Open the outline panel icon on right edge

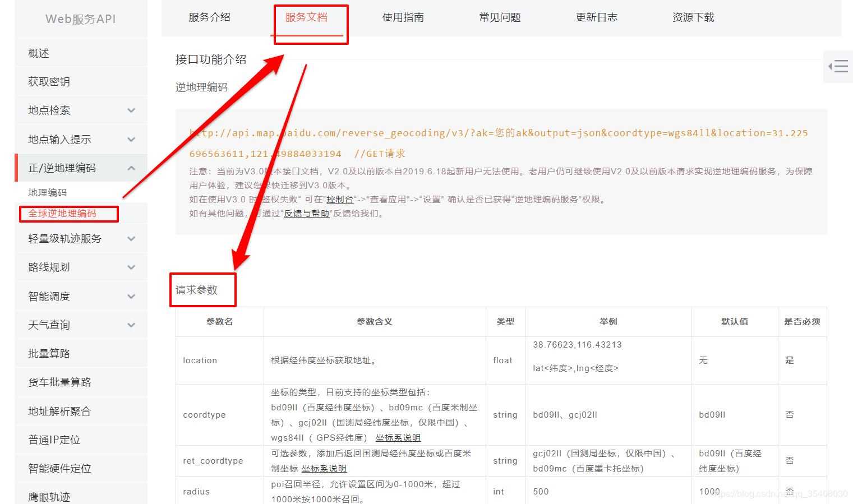click(x=838, y=66)
